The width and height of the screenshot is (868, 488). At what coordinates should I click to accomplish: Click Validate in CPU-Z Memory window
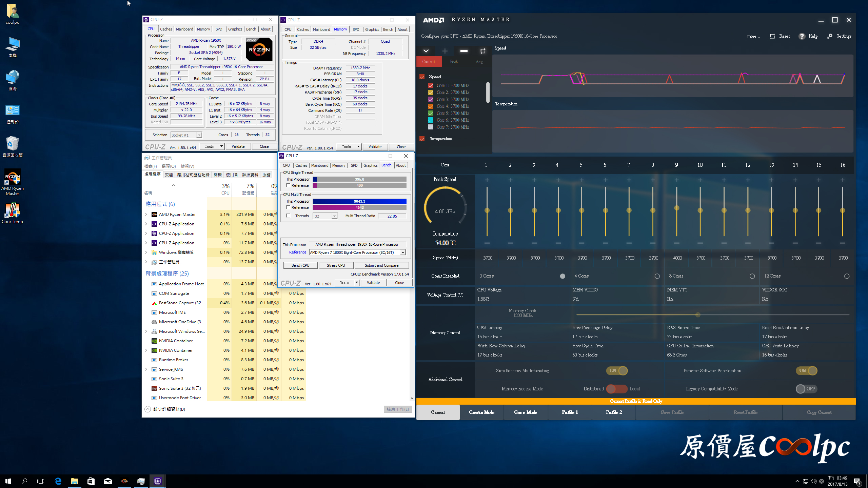pyautogui.click(x=375, y=147)
